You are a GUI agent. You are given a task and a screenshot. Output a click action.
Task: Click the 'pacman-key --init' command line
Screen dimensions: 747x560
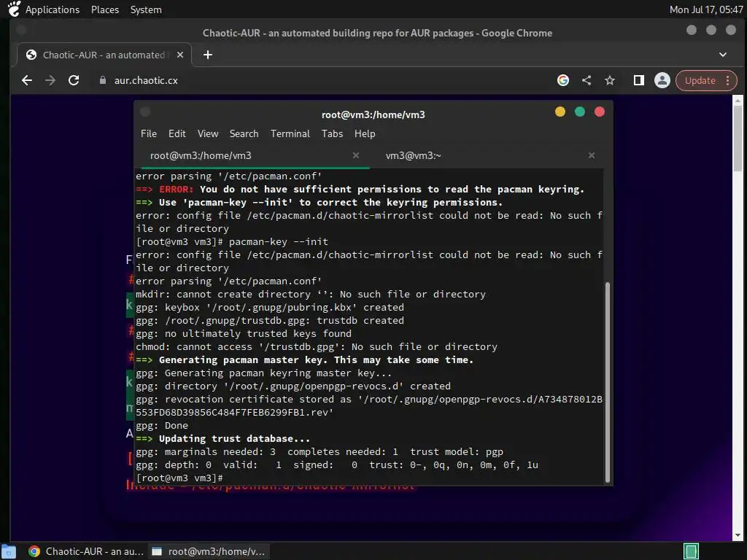[232, 241]
